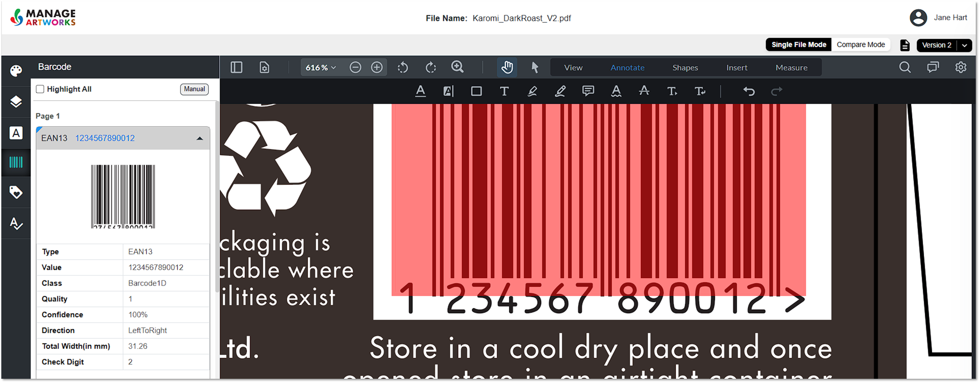Select the rectangle annotation tool
Image resolution: width=980 pixels, height=383 pixels.
476,91
